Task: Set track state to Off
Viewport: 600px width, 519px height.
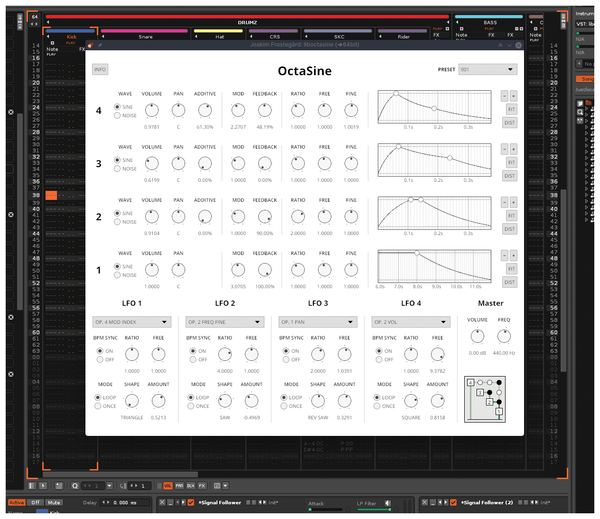Action: point(35,503)
